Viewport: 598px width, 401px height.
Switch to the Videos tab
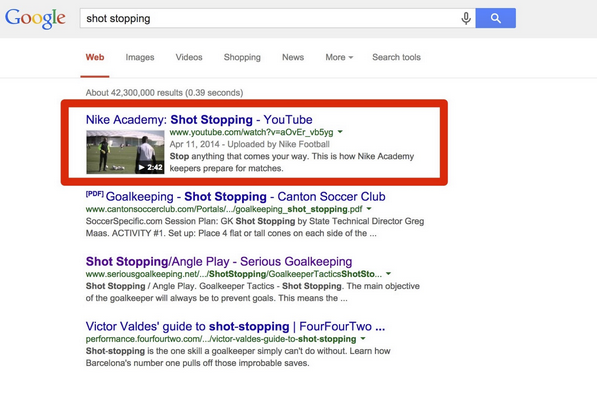click(x=189, y=57)
